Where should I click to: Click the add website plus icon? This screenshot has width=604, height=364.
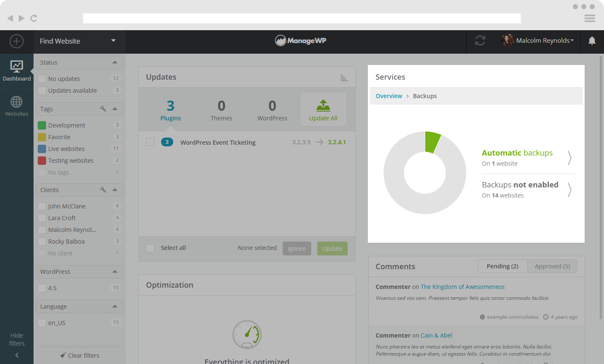click(16, 41)
